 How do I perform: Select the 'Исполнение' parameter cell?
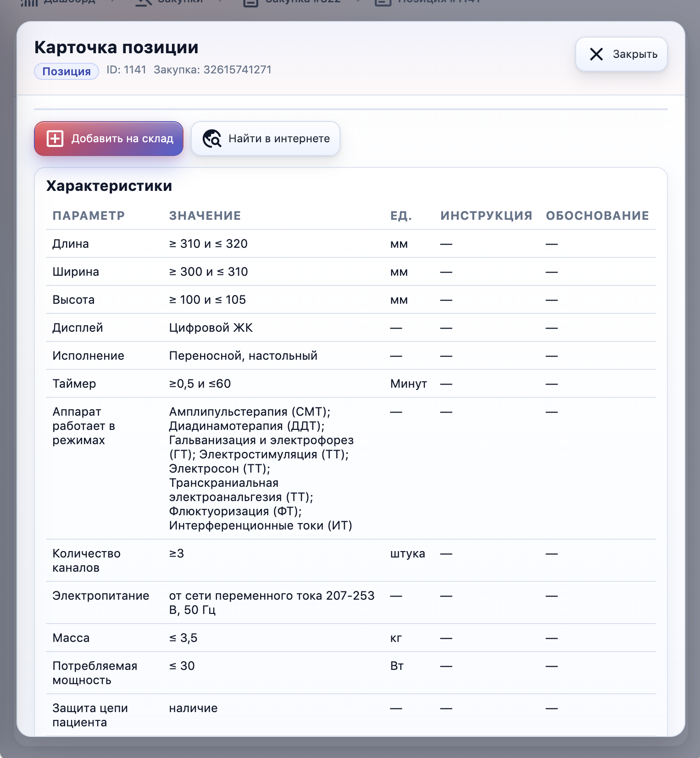pos(88,356)
